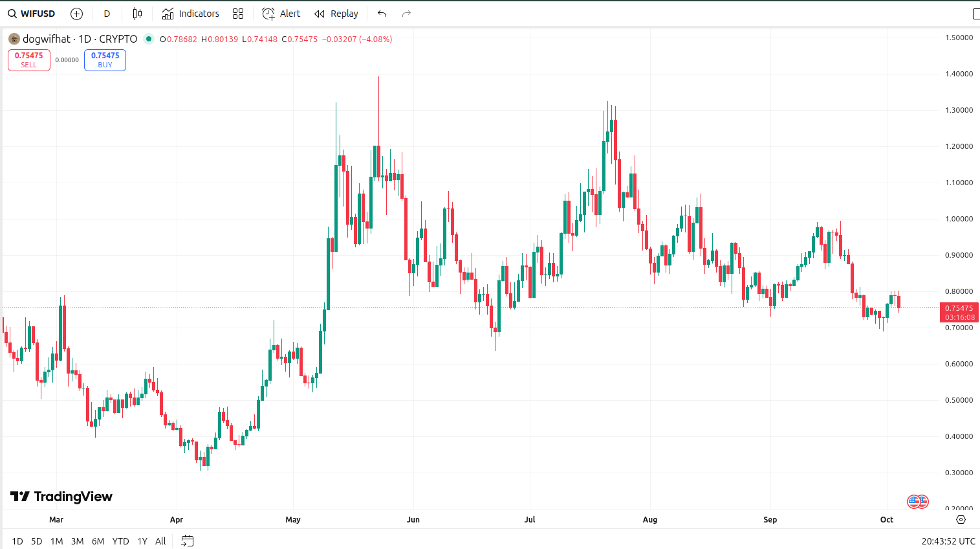Screen dimensions: 980x549
Task: Click the redo arrow icon
Action: tap(406, 14)
